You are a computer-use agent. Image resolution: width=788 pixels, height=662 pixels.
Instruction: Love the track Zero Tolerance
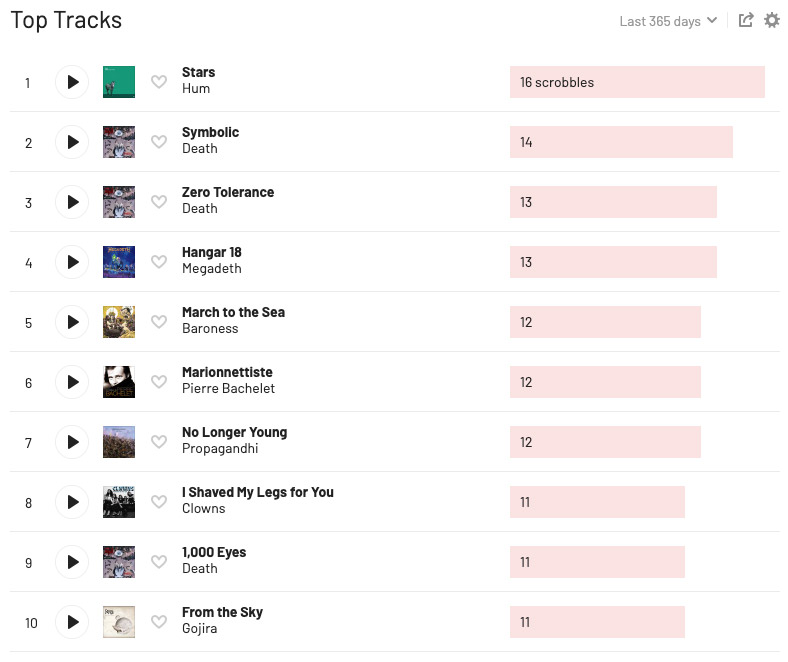tap(159, 202)
